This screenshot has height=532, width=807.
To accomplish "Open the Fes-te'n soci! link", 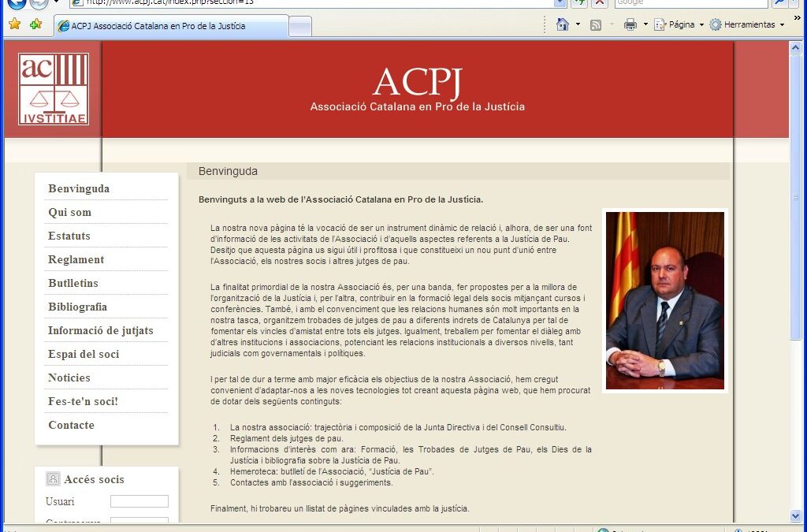I will [x=83, y=401].
